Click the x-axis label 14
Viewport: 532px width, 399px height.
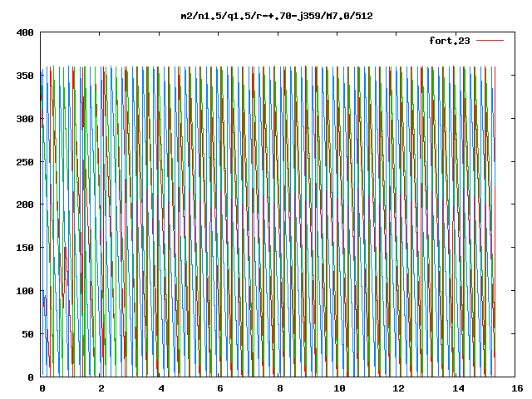point(458,388)
